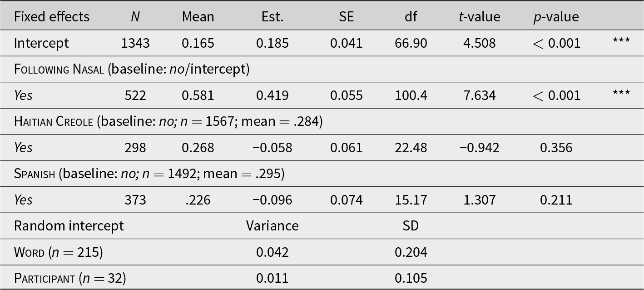Click the Word (n = 215) row label

59,252
